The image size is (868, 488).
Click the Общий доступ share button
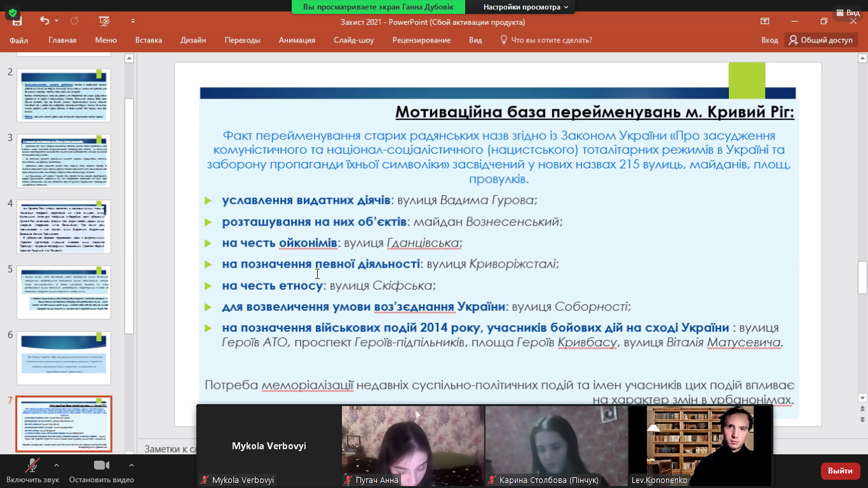(822, 39)
